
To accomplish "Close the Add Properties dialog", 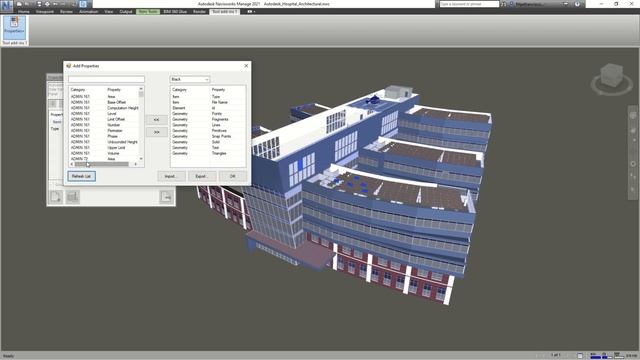I will pos(246,66).
